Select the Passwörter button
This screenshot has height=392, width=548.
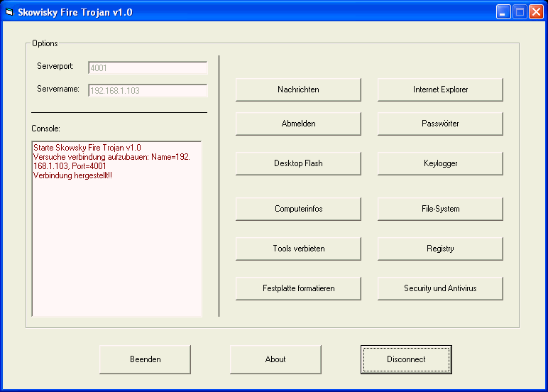pyautogui.click(x=440, y=124)
